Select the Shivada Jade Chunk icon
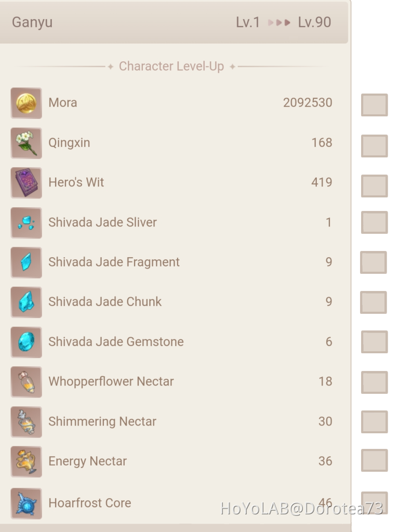This screenshot has height=532, width=399. pyautogui.click(x=26, y=302)
